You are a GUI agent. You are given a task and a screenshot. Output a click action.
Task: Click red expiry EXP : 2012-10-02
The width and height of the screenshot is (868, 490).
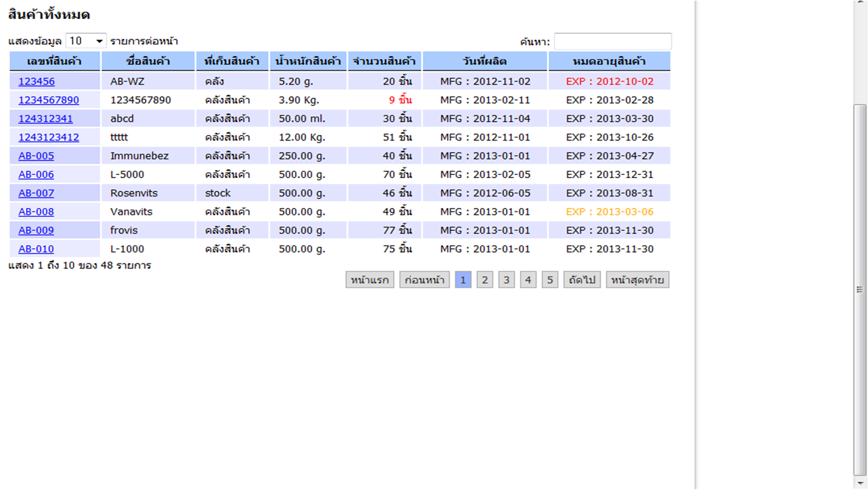tap(610, 81)
